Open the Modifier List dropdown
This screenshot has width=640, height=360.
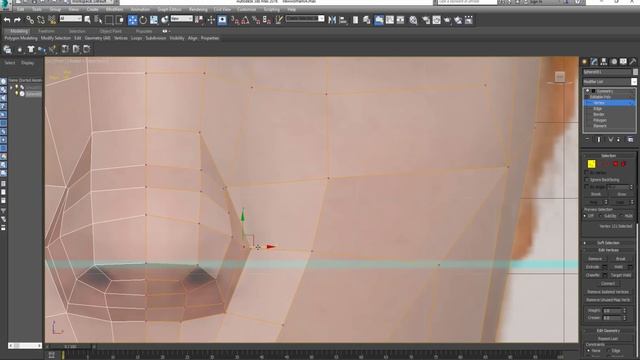(x=609, y=82)
